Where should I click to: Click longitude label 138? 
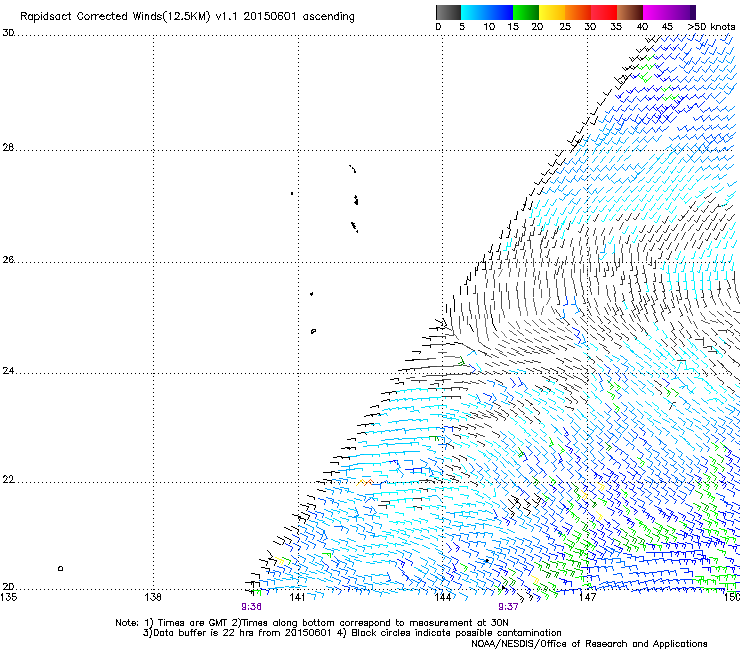(x=153, y=597)
